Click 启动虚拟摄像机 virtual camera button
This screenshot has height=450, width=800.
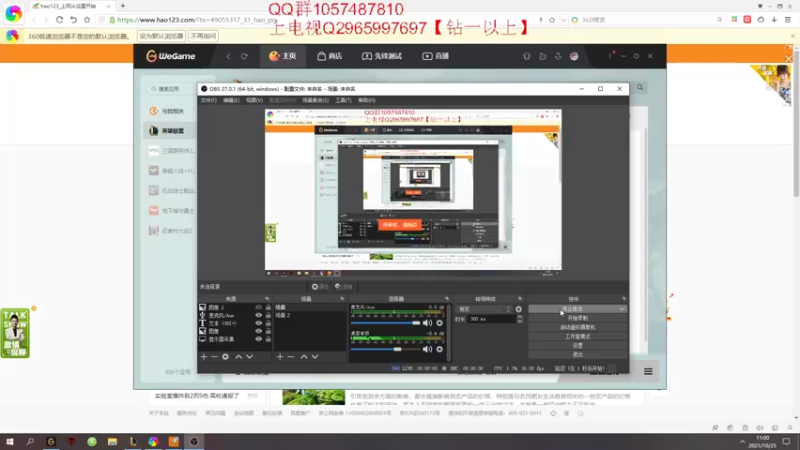pyautogui.click(x=578, y=328)
